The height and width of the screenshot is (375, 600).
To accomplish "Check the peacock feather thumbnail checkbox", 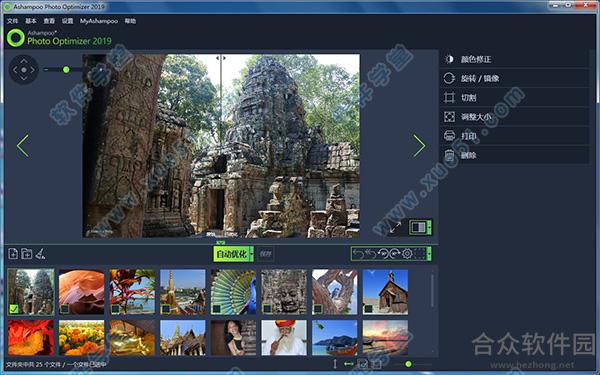I will (216, 308).
